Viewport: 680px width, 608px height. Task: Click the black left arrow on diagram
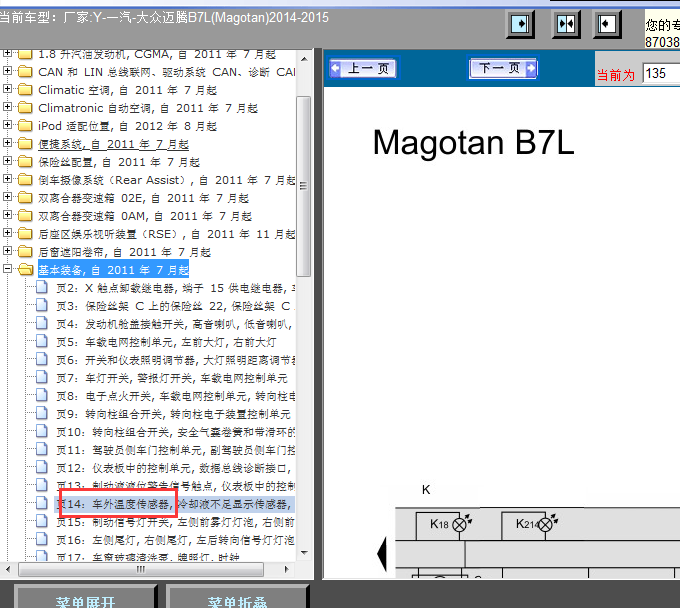click(382, 554)
